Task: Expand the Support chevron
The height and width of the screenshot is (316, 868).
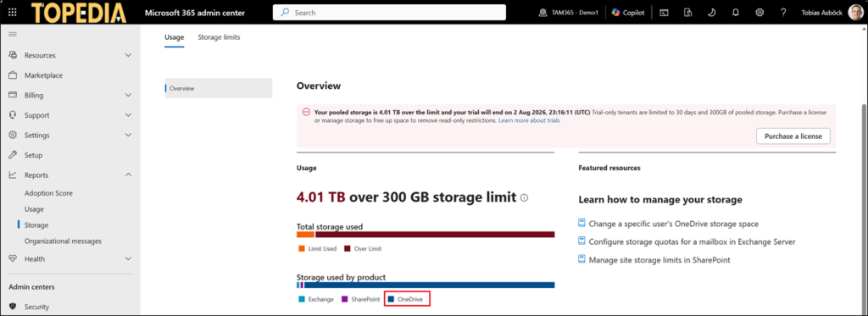Action: (x=129, y=115)
